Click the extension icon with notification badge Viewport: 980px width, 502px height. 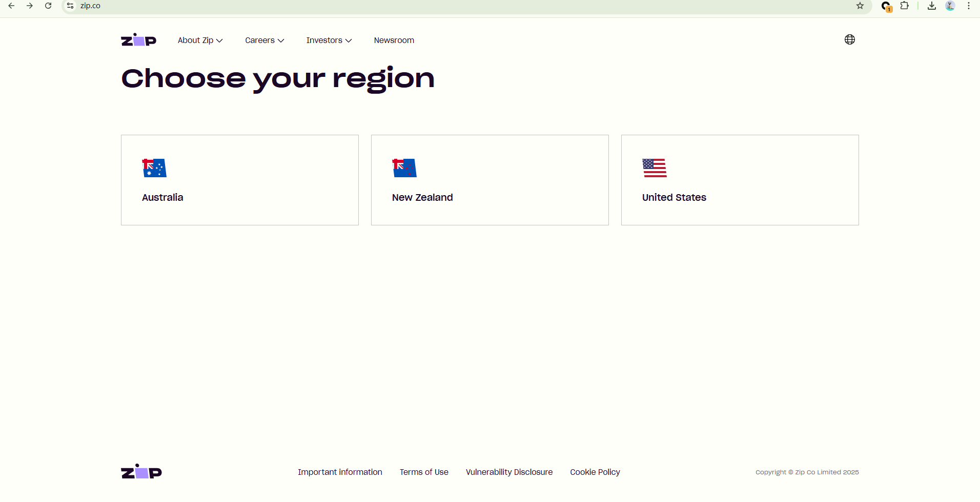click(886, 7)
